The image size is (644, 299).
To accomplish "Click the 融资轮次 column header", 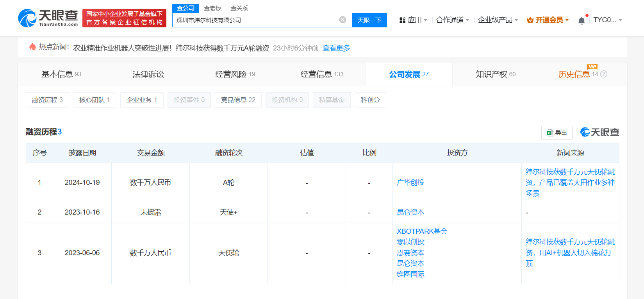I will [x=229, y=153].
